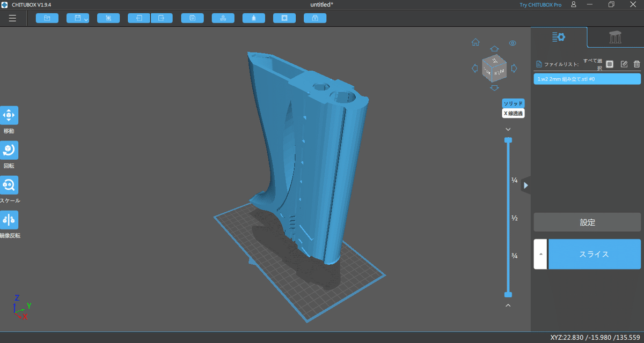The height and width of the screenshot is (343, 644).
Task: Expand the arrow left of Slice button
Action: pyautogui.click(x=540, y=254)
